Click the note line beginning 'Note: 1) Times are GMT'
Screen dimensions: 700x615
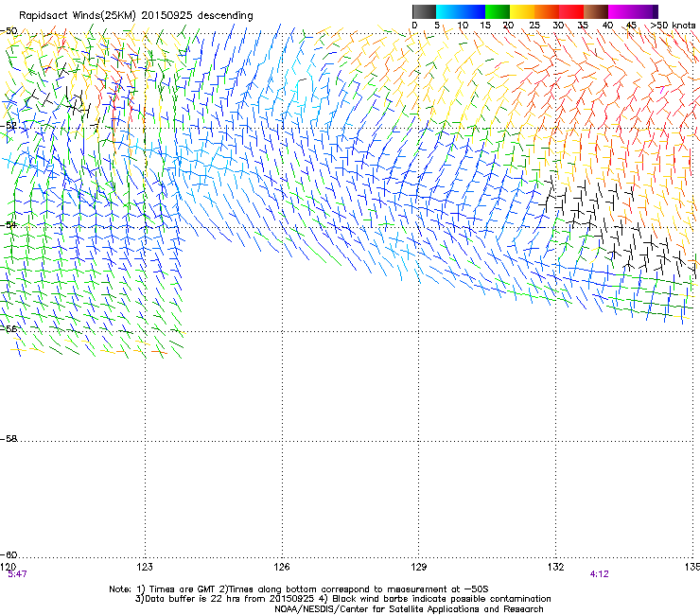point(299,589)
